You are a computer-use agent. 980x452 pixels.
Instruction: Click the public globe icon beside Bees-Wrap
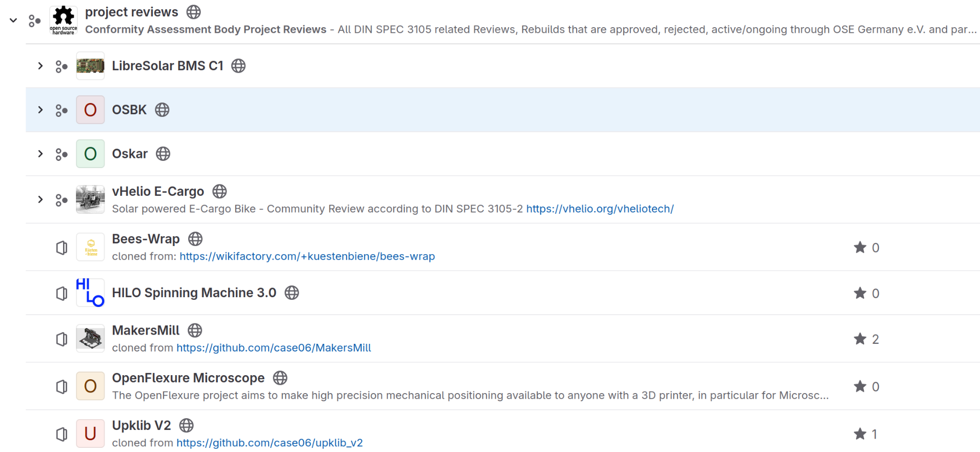click(195, 239)
